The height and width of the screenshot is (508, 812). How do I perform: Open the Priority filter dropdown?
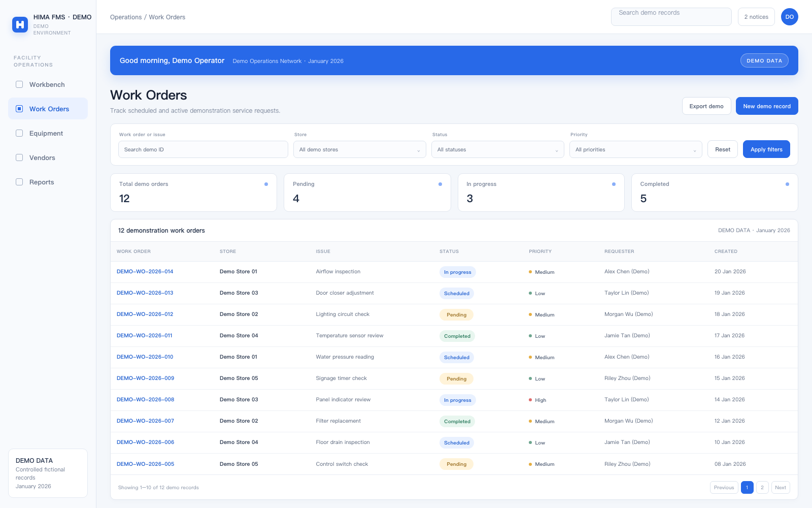[x=636, y=149]
